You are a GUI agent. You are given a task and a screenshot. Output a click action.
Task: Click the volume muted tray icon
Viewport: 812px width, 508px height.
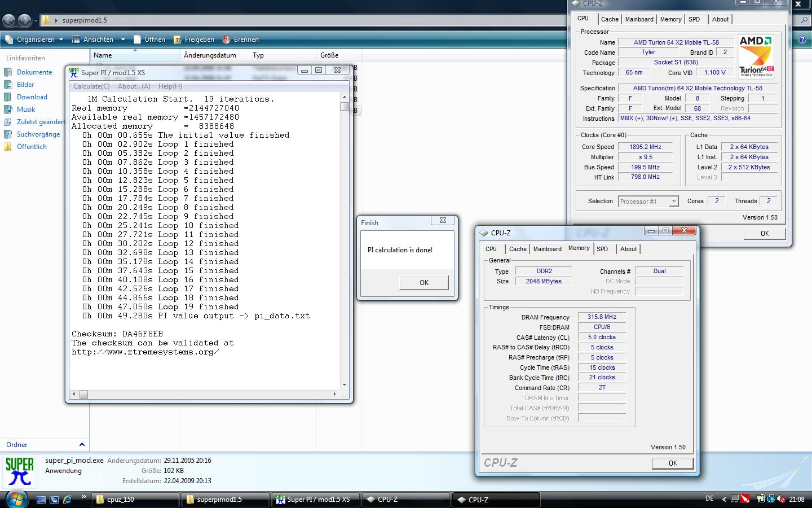(781, 499)
